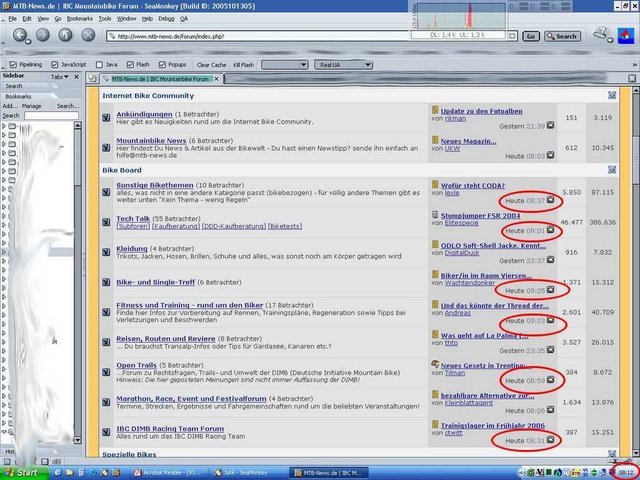Open user profile link rikman
The height and width of the screenshot is (480, 640).
[455, 118]
